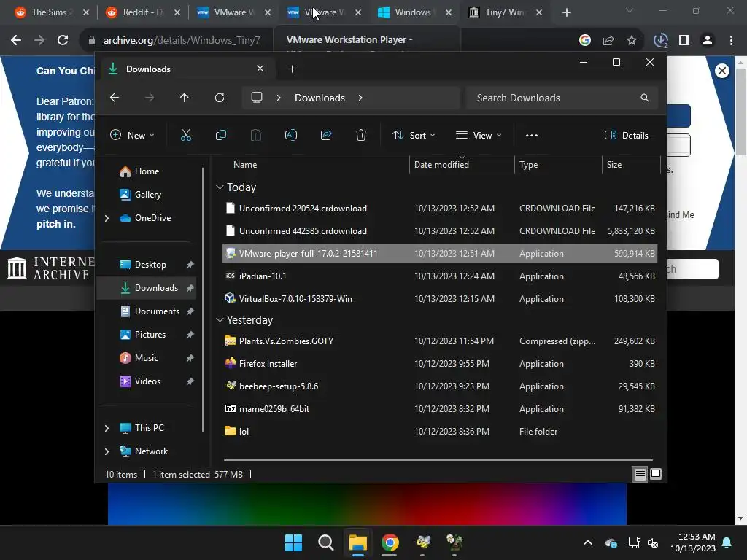Open BeeBEEP app in the taskbar
The height and width of the screenshot is (560, 747).
click(x=422, y=542)
